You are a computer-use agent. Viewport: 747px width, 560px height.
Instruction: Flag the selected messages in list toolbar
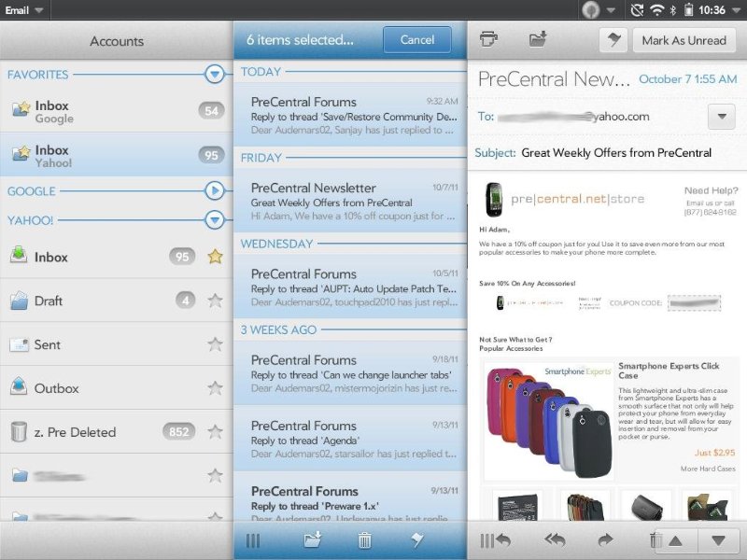(416, 540)
